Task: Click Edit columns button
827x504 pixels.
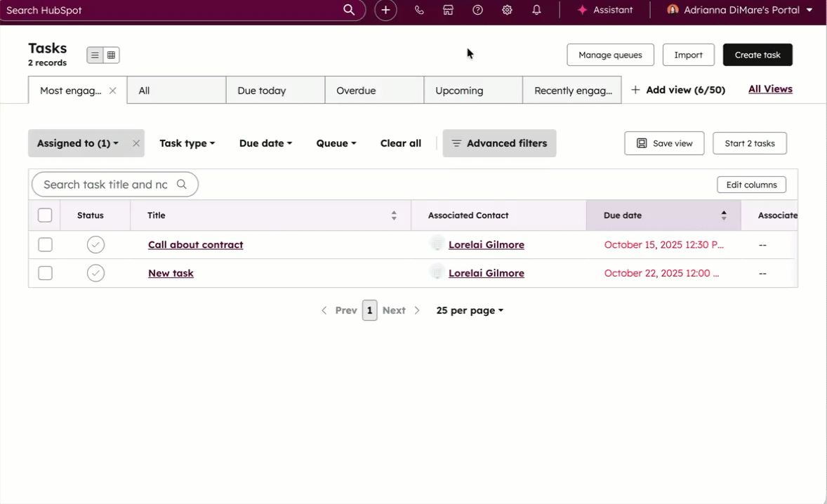Action: tap(751, 185)
